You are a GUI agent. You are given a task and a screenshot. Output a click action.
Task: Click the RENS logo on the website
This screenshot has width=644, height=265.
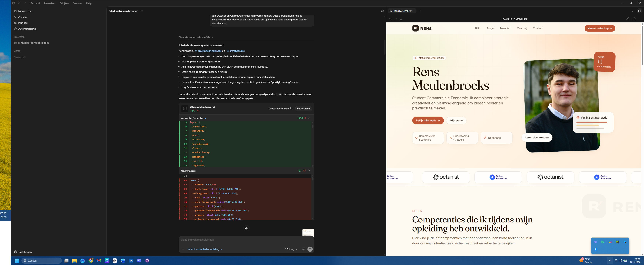pos(422,29)
